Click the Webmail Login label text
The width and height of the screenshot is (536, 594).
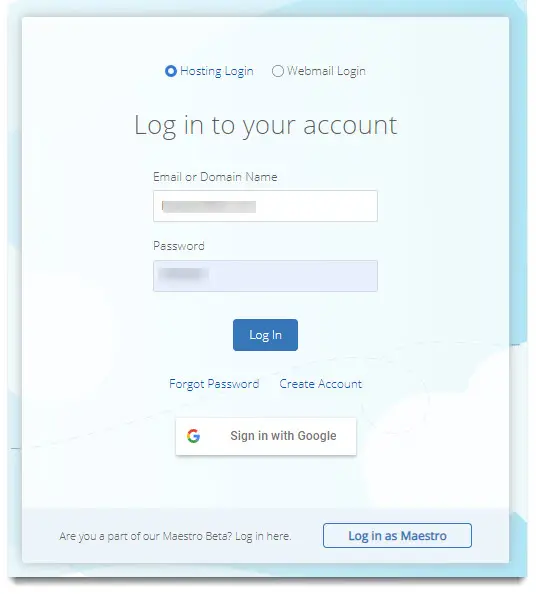point(326,71)
